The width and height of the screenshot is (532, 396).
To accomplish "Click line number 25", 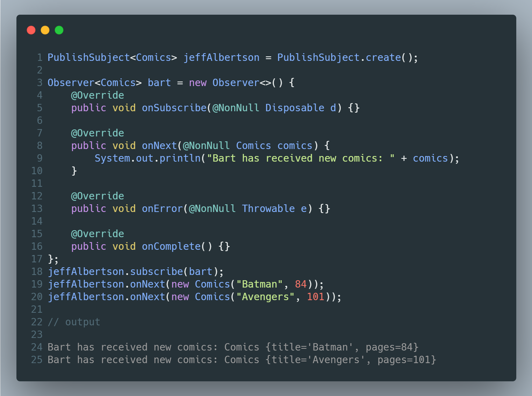I will pyautogui.click(x=37, y=360).
